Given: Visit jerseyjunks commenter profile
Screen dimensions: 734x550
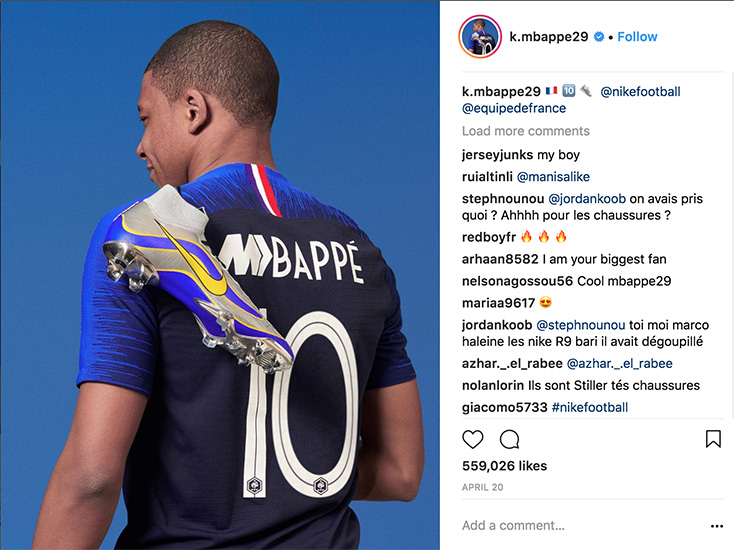Looking at the screenshot, I should pyautogui.click(x=497, y=155).
